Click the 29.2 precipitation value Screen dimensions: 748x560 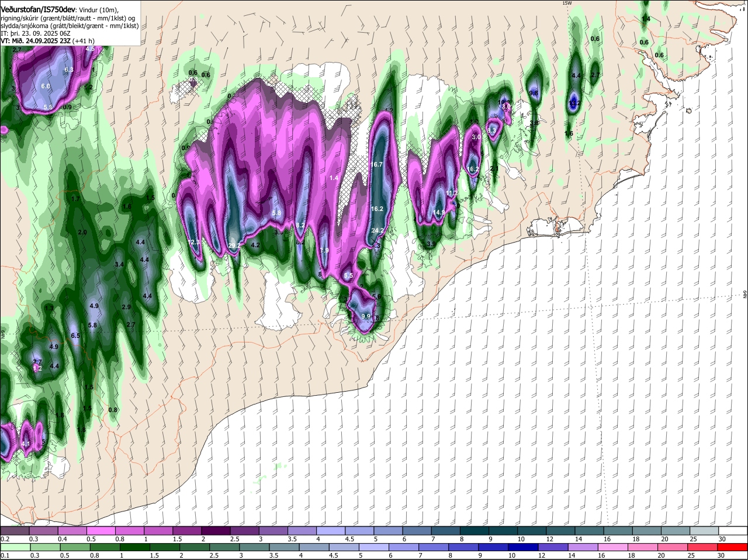(234, 246)
